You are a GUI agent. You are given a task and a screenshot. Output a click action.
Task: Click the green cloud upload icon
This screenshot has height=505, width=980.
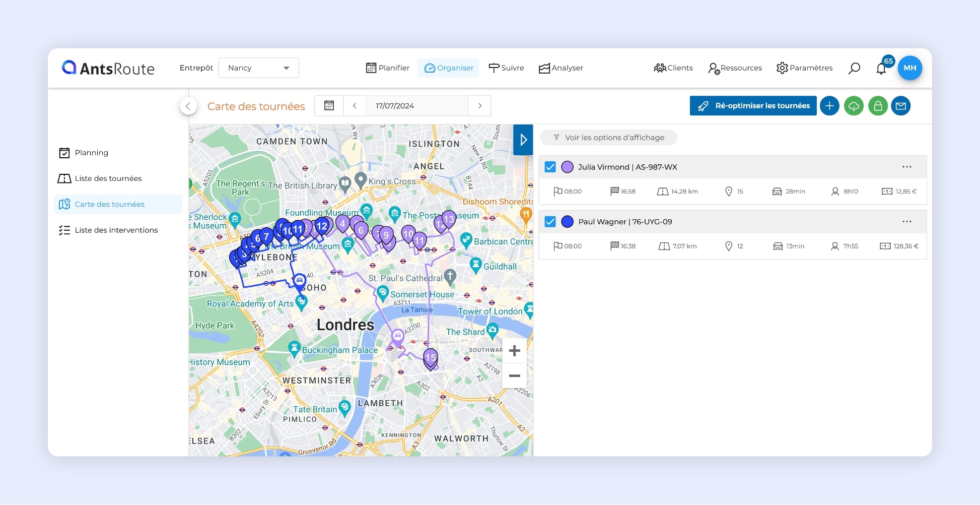[x=854, y=106]
